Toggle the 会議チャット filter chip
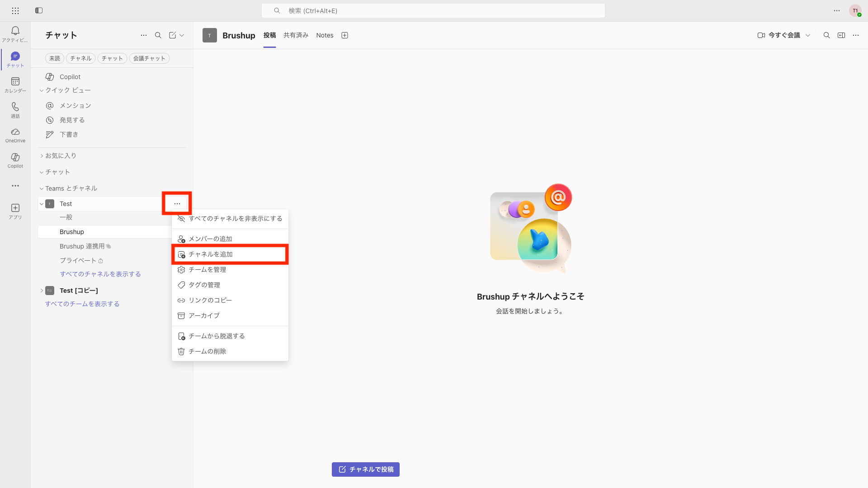Screen dimensions: 868x488 coord(149,58)
